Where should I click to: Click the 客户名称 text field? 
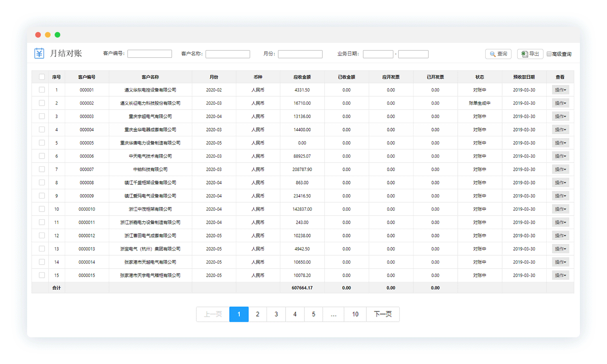[x=227, y=54]
